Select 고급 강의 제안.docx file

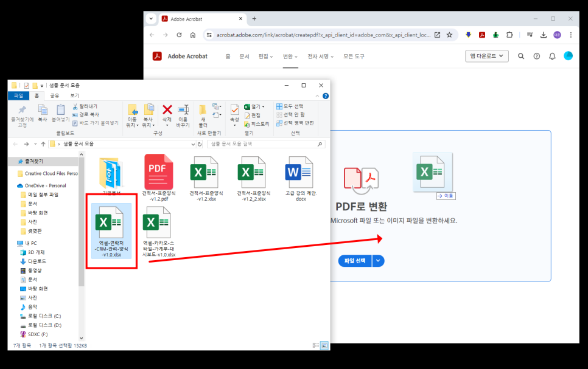coord(301,178)
